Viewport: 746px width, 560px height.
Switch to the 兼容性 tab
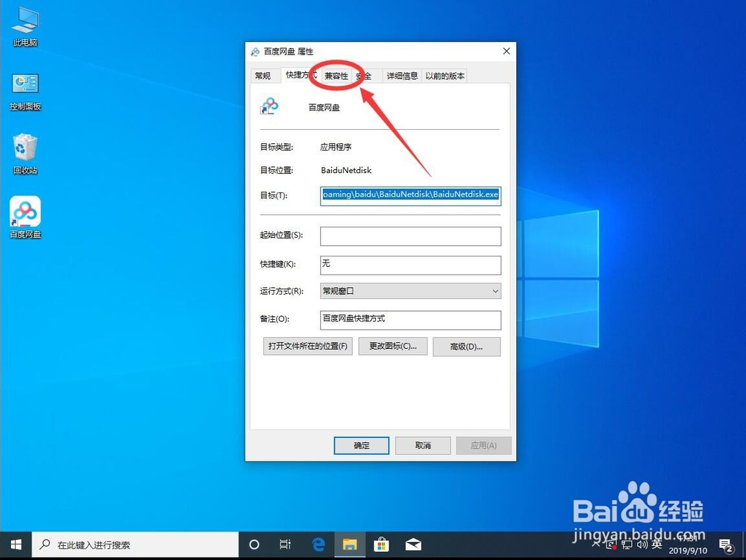coord(336,75)
